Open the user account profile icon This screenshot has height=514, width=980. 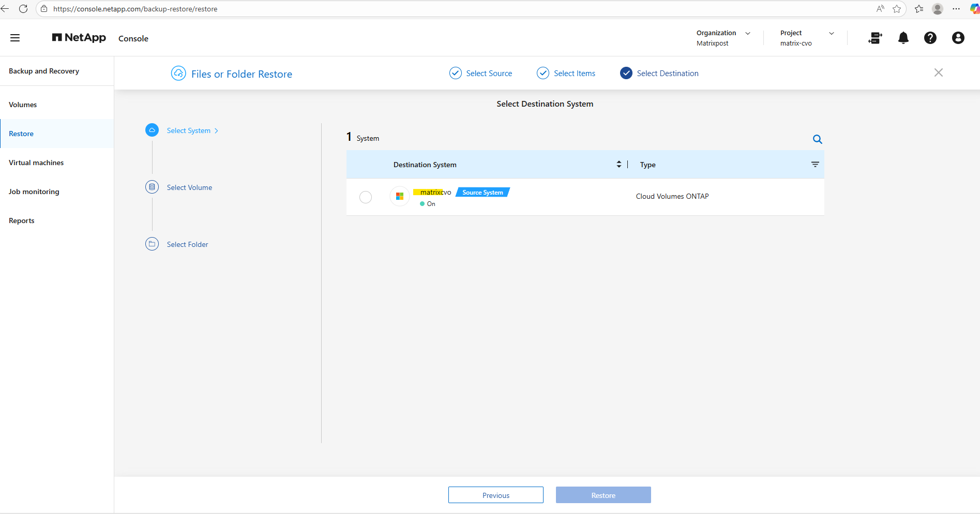click(958, 38)
